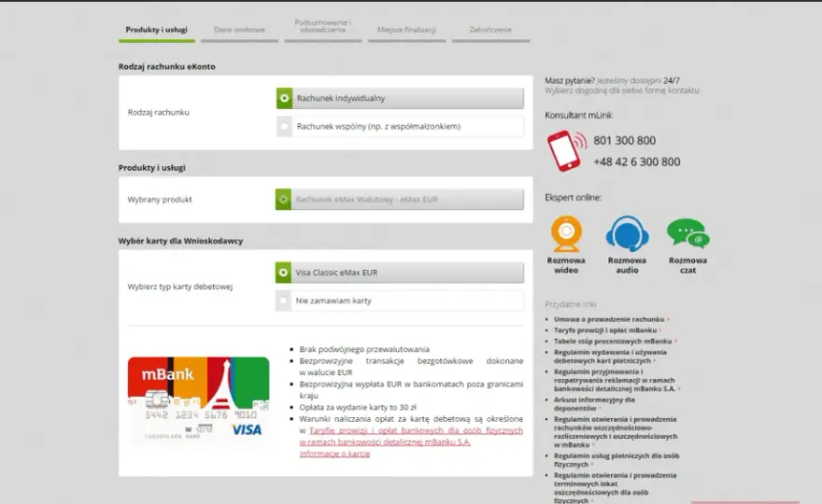Viewport: 822px width, 504px height.
Task: Open Tabele stóp procentowych mBanku link
Action: point(613,341)
